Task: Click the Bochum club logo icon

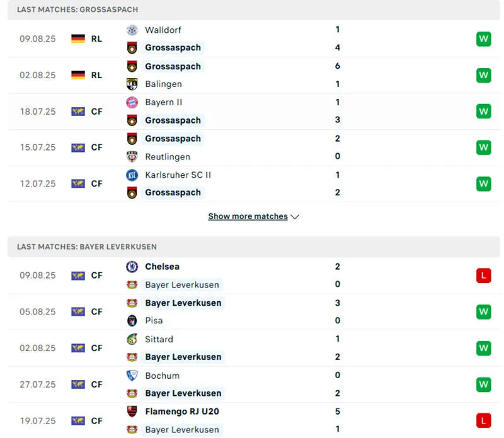Action: (x=132, y=376)
